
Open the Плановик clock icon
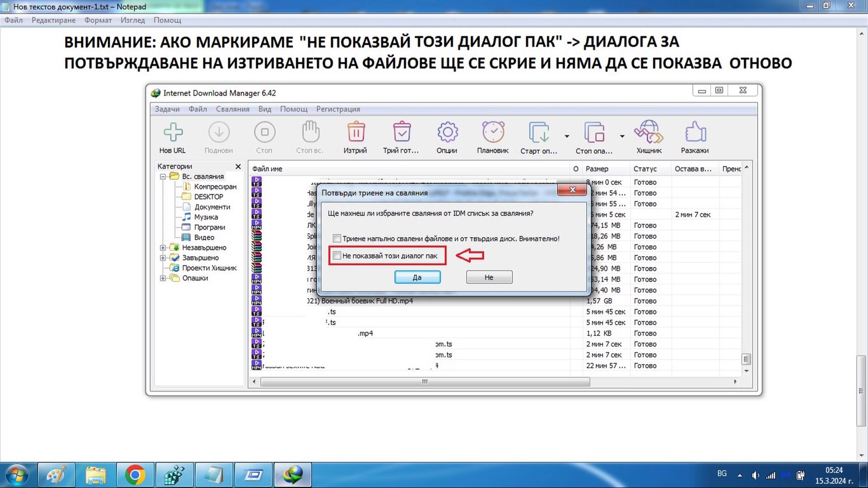coord(493,133)
